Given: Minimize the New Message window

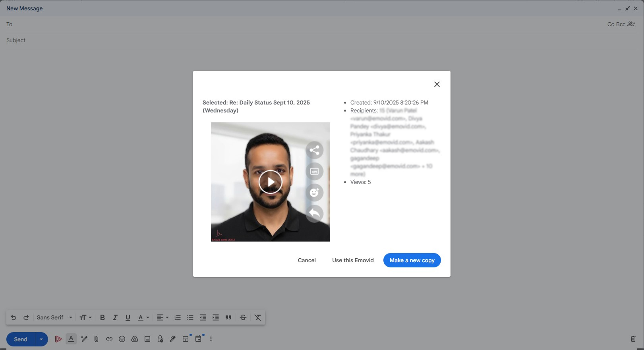Looking at the screenshot, I should pyautogui.click(x=620, y=8).
